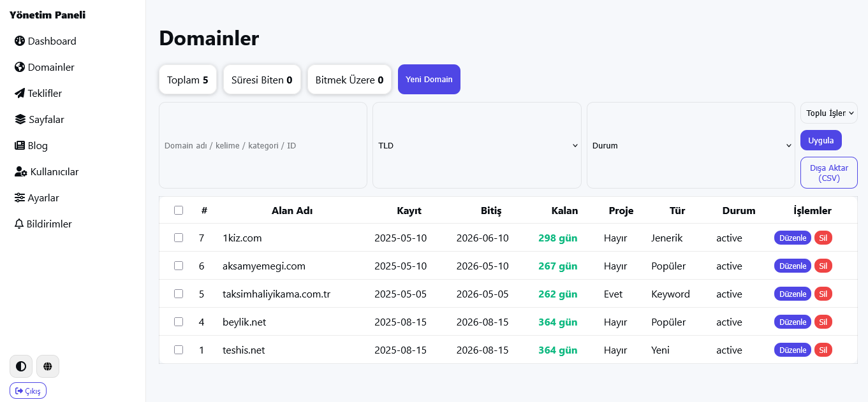Click the sliders icon next to Ayarlar
The width and height of the screenshot is (868, 402).
[x=20, y=197]
